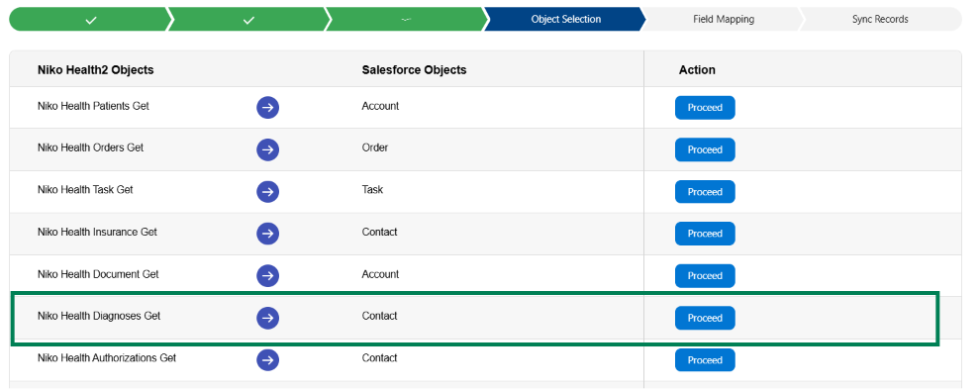This screenshot has width=980, height=389.
Task: Click Proceed for Document Get row
Action: [x=705, y=276]
